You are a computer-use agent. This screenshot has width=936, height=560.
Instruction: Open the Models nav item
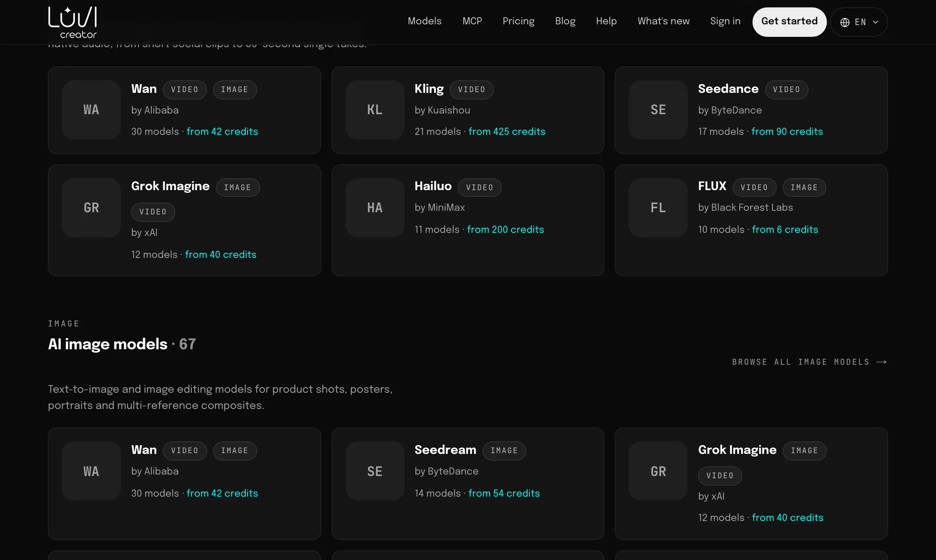(425, 21)
